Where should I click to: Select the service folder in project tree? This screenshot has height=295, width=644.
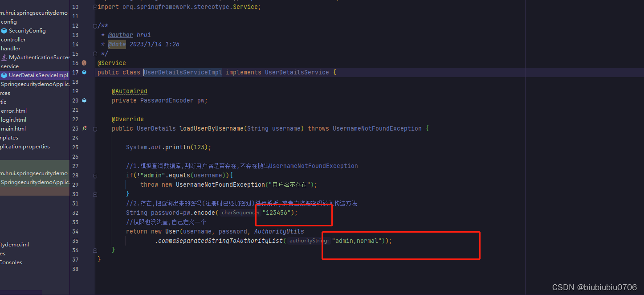[10, 66]
